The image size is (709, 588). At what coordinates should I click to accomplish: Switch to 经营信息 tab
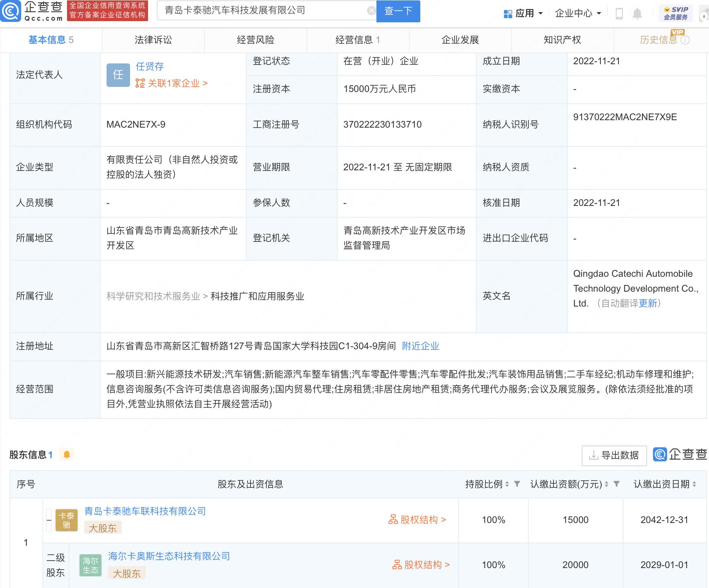click(x=358, y=40)
